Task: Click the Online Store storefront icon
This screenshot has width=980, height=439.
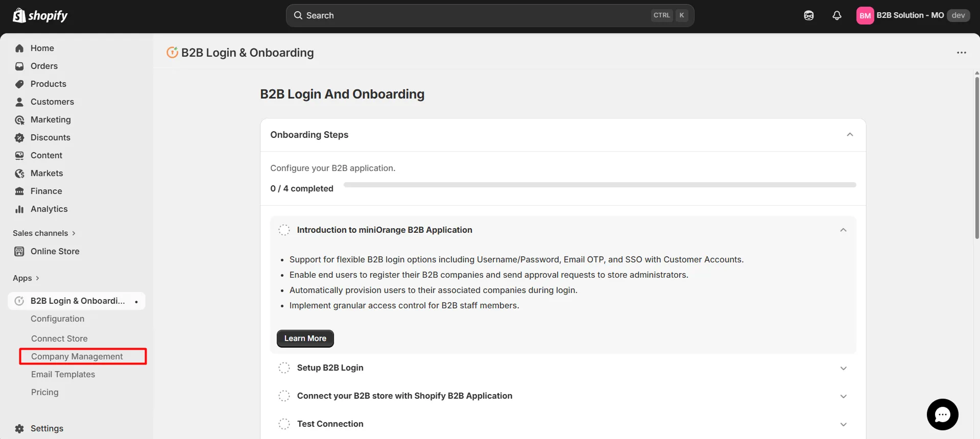Action: click(x=19, y=251)
